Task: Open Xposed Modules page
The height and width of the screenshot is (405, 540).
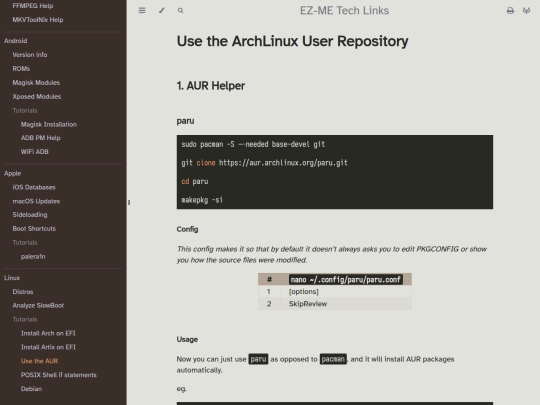Action: click(x=37, y=96)
